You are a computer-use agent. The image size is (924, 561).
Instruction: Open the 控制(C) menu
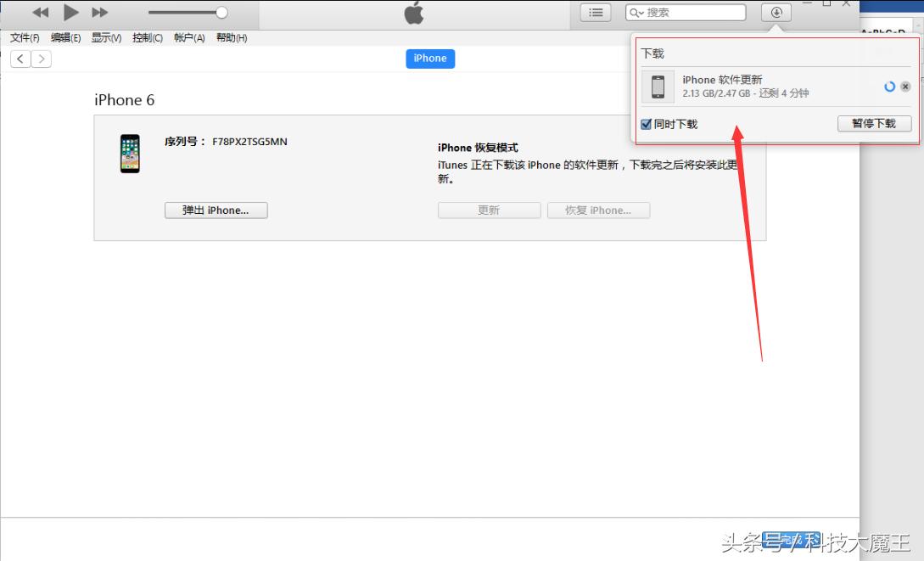(148, 38)
